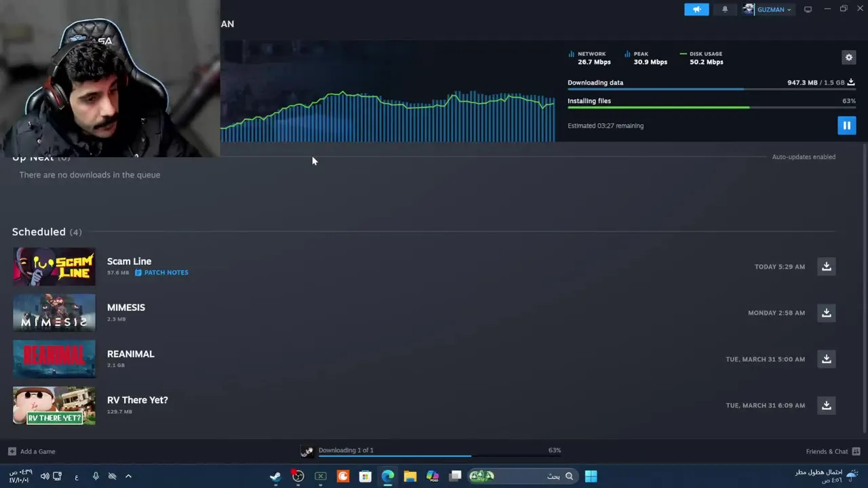Click the Disk Usage 50.2 Mbps stat
Image resolution: width=868 pixels, height=488 pixels.
tap(702, 58)
